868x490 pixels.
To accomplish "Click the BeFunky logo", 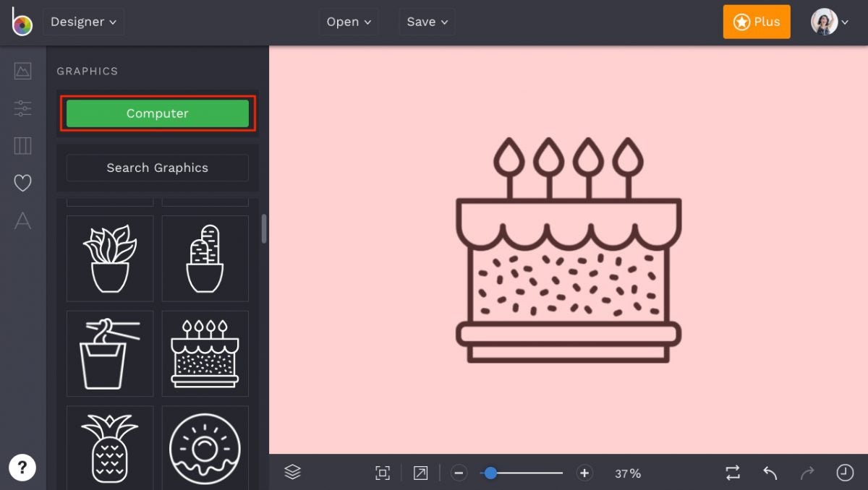I will click(21, 22).
